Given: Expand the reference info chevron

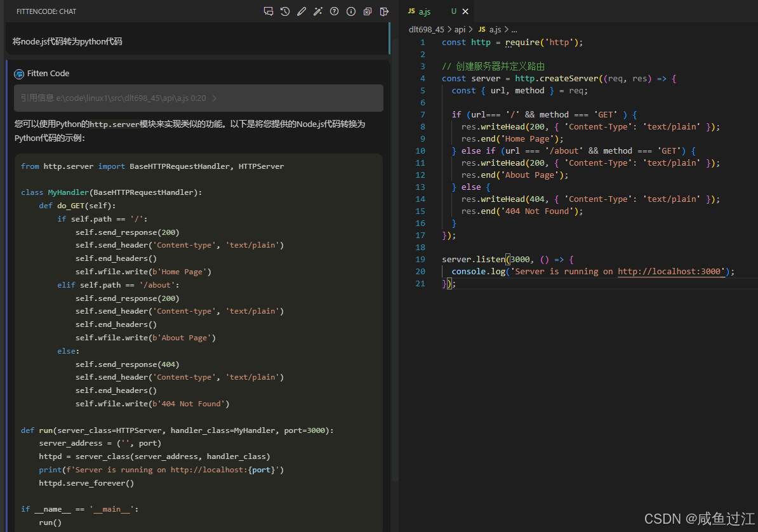Looking at the screenshot, I should point(215,98).
